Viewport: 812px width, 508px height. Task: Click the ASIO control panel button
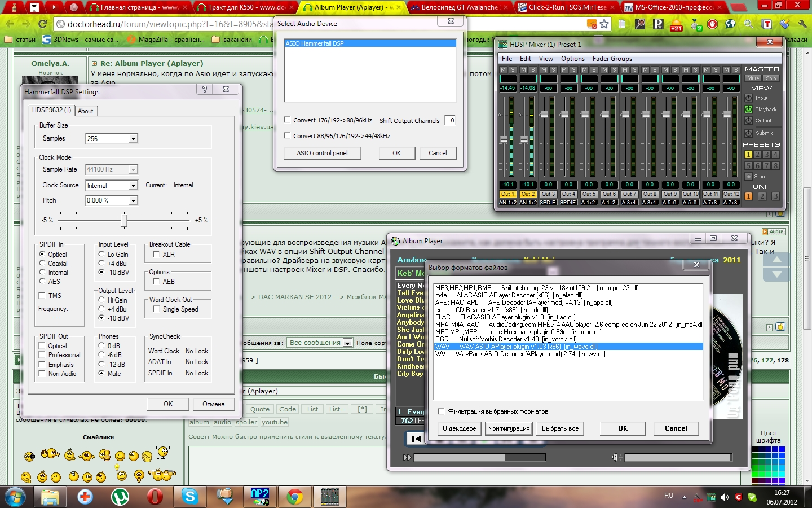tap(322, 153)
